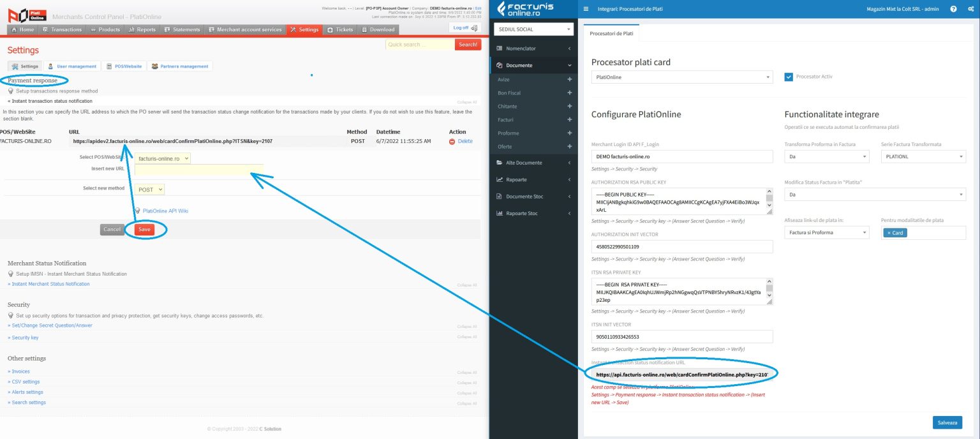Viewport: 980px width, 439px height.
Task: Add new Oferte with plus icon
Action: (569, 146)
